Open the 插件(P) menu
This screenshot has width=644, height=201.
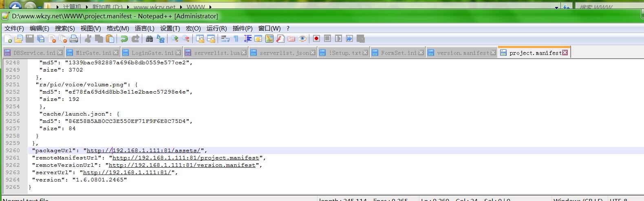pos(243,28)
